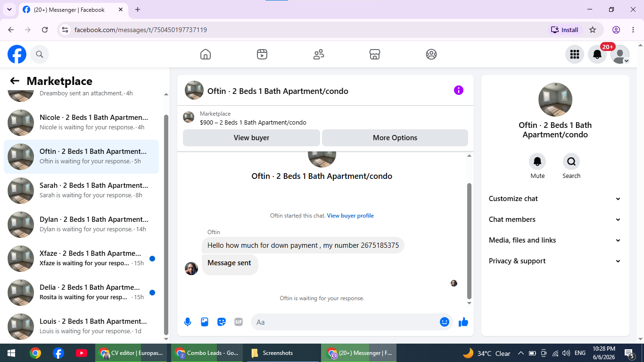Open the tab search dropdown arrow

pyautogui.click(x=9, y=9)
